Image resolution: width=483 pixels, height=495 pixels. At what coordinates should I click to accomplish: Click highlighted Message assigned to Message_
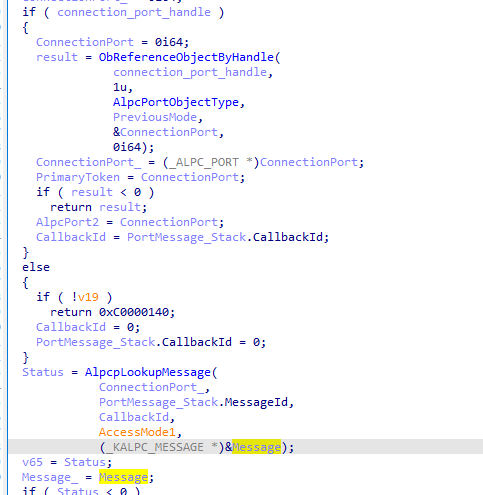coord(123,477)
